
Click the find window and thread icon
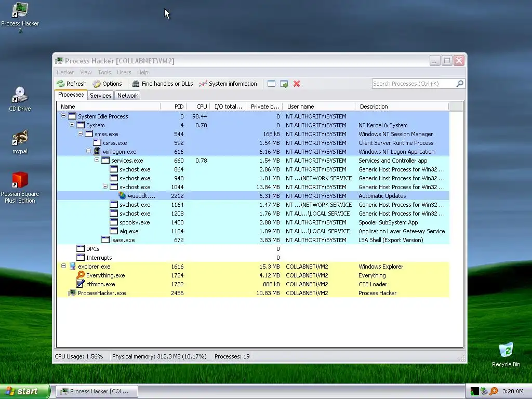tap(284, 84)
